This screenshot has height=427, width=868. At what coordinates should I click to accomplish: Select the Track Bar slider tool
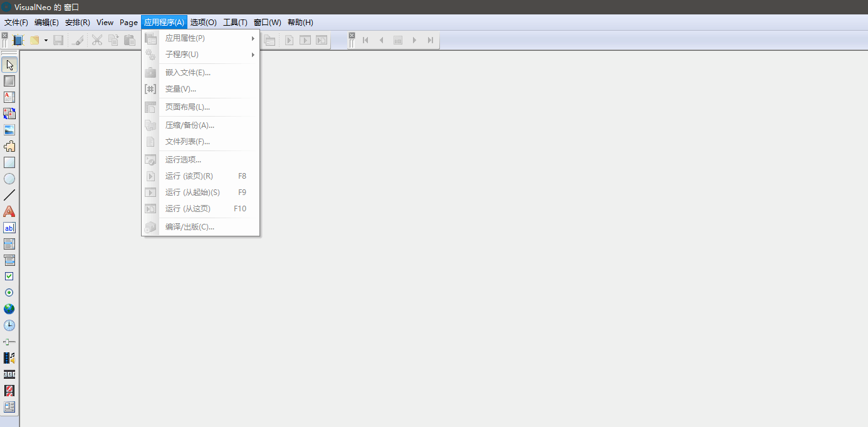[x=9, y=342]
